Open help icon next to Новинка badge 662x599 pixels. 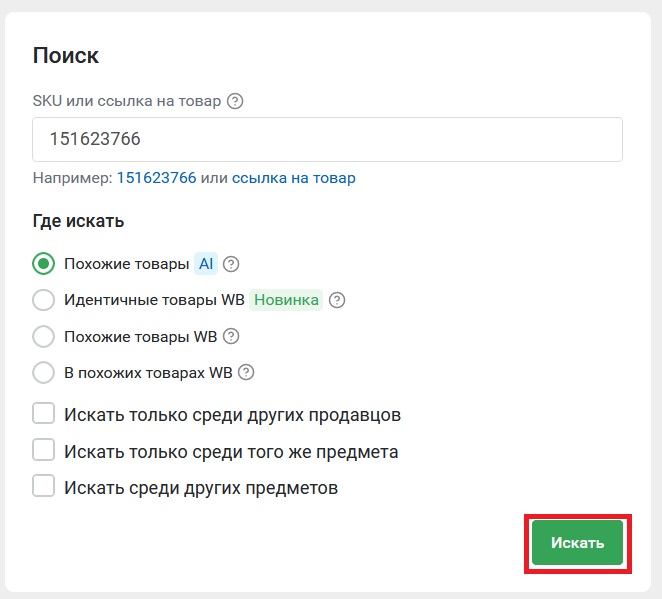tap(337, 300)
